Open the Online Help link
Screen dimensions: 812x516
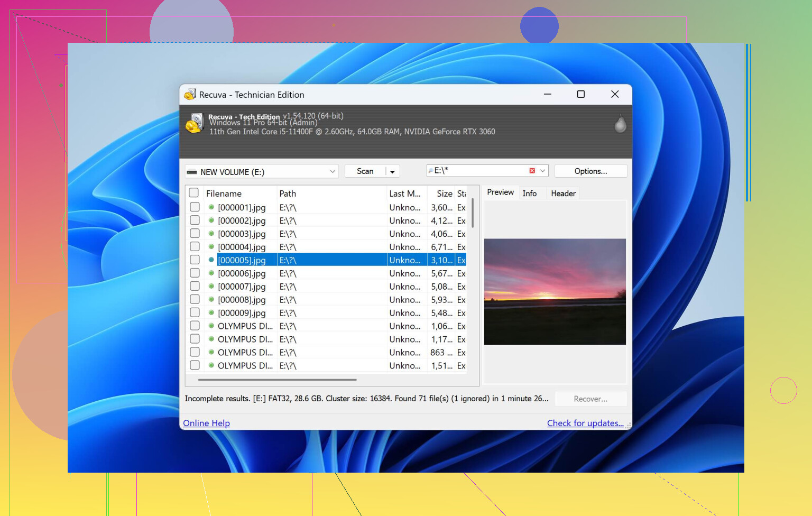[x=206, y=423]
